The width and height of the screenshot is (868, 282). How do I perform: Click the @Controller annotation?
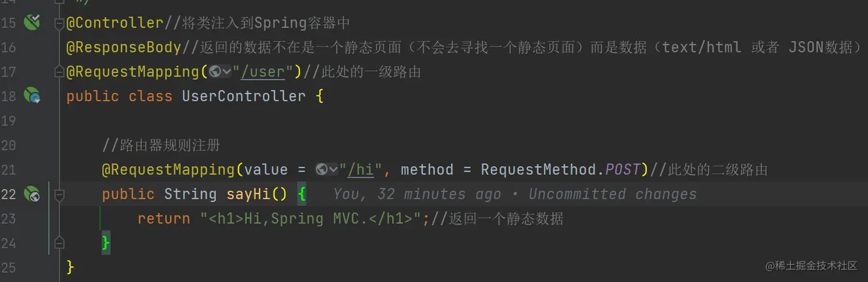115,23
